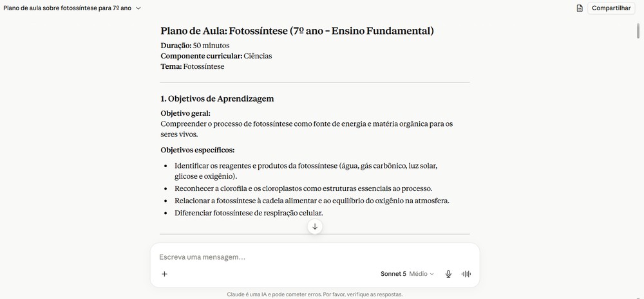644x299 pixels.
Task: Click the plus icon to add attachments
Action: 164,274
